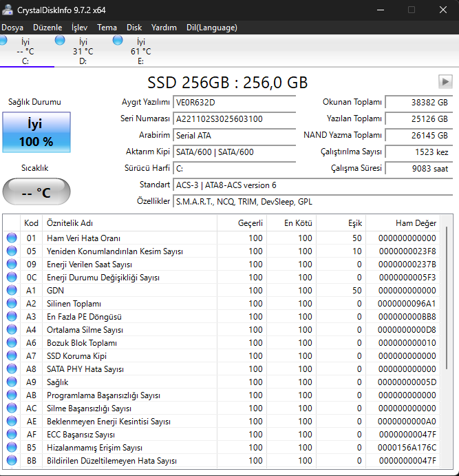Click the status orb for attribute 0C
This screenshot has width=459, height=476.
pyautogui.click(x=12, y=277)
